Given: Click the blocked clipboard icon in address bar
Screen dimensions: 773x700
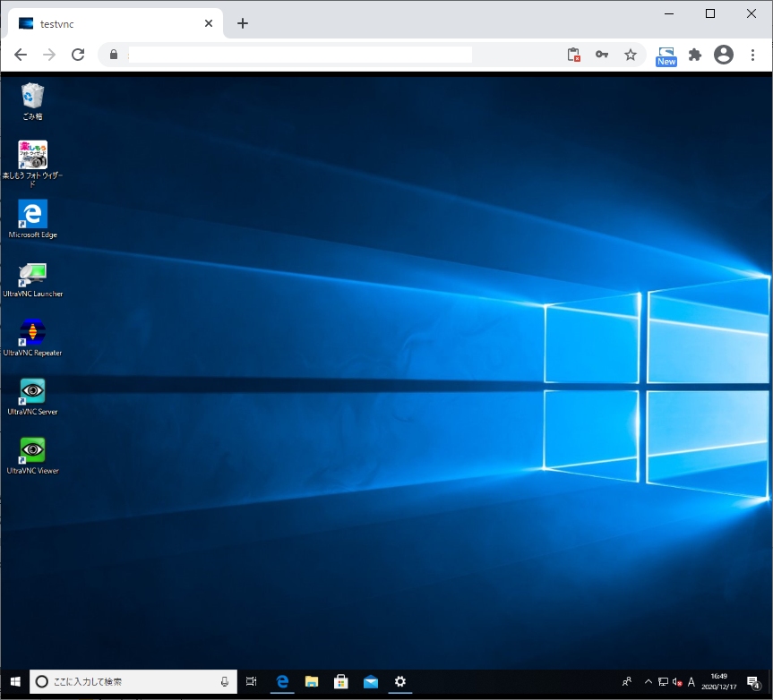Looking at the screenshot, I should tap(573, 55).
